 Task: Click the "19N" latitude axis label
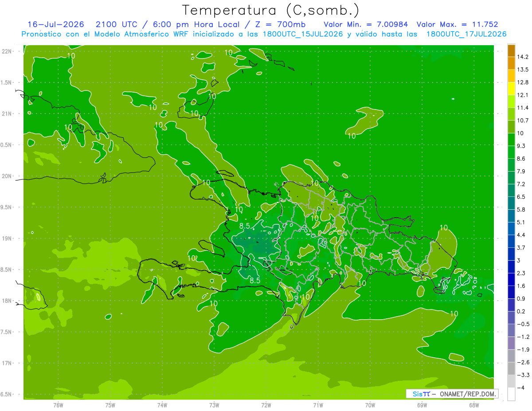(x=7, y=238)
